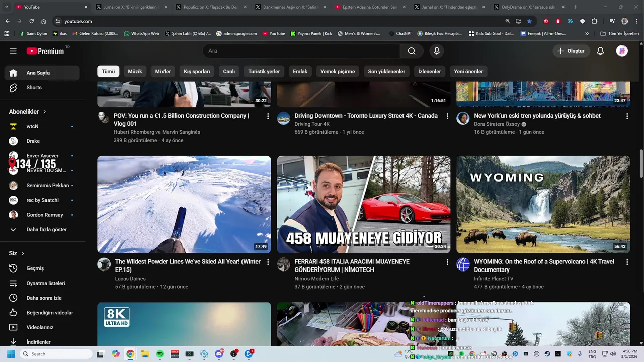Screen dimensions: 644x362
Task: Open WhatsApp Web bookmark
Action: tap(141, 33)
